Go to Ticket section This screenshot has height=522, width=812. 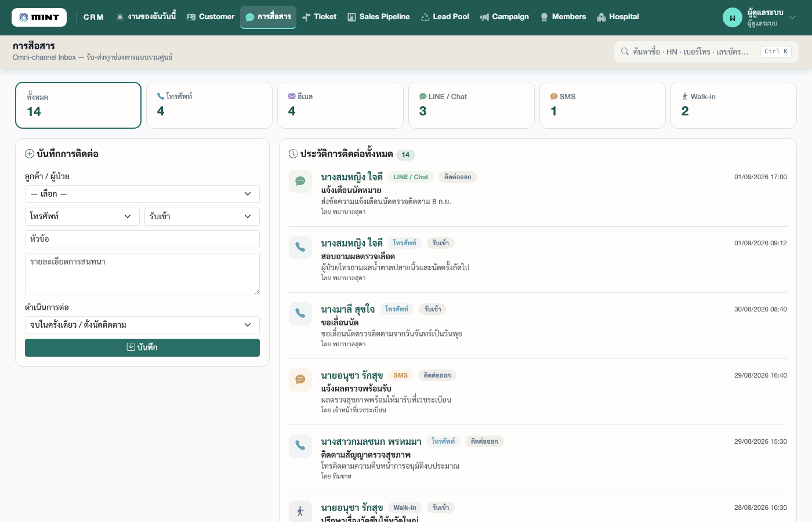pyautogui.click(x=319, y=17)
